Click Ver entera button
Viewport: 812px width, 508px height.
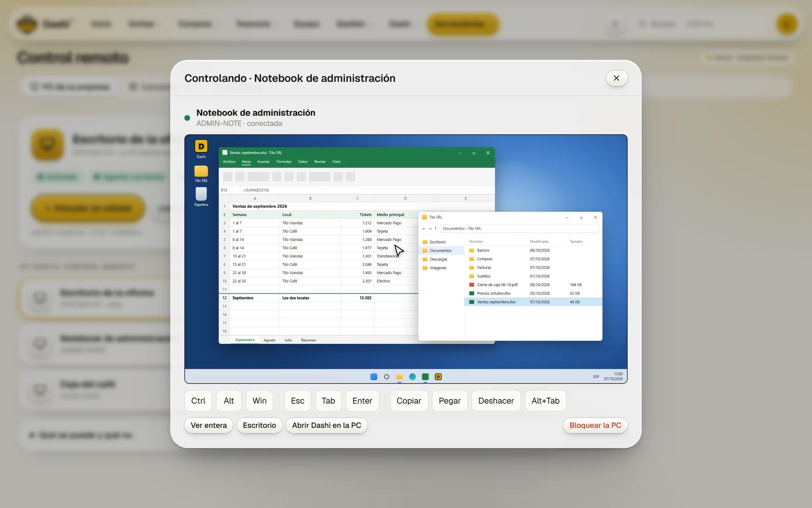209,425
